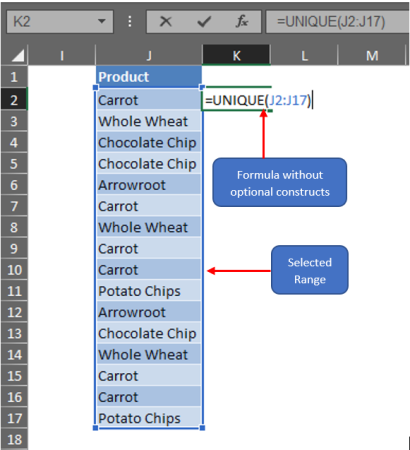
Task: Select column L header
Action: pyautogui.click(x=304, y=55)
